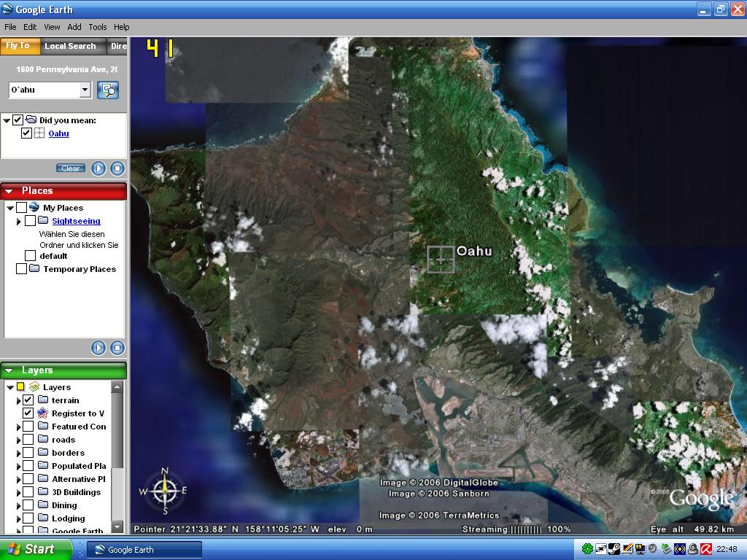Open the Sightseeing link in Places
The image size is (747, 560).
tap(76, 220)
